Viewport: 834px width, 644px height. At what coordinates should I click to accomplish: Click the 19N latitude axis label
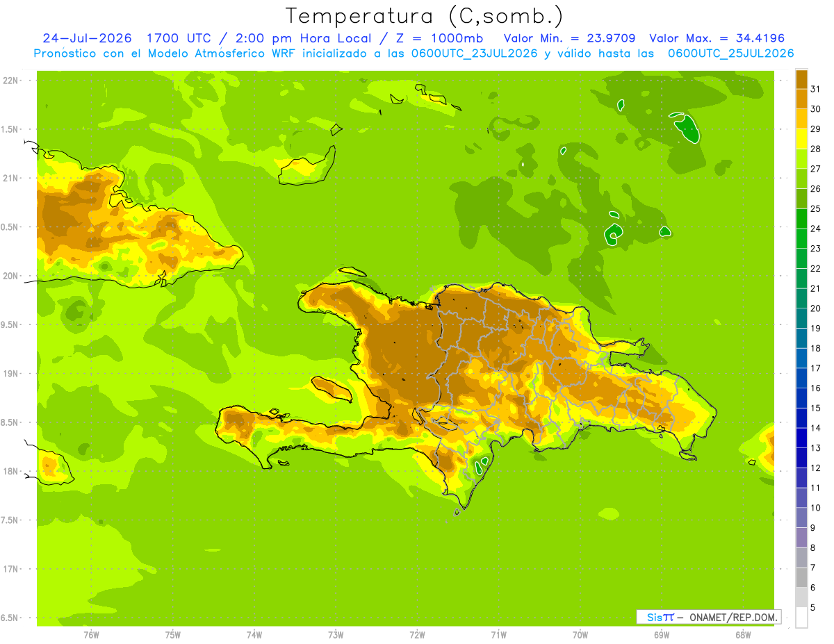pos(11,374)
